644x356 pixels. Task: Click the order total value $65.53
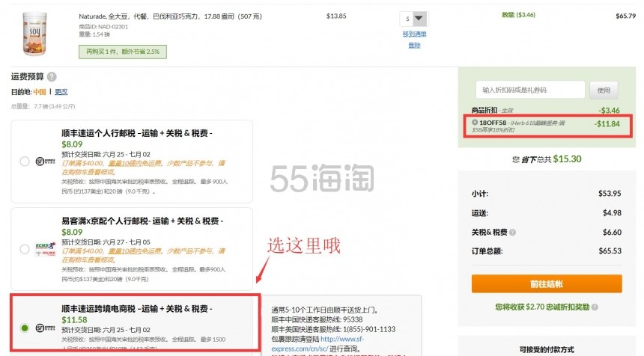click(x=610, y=251)
